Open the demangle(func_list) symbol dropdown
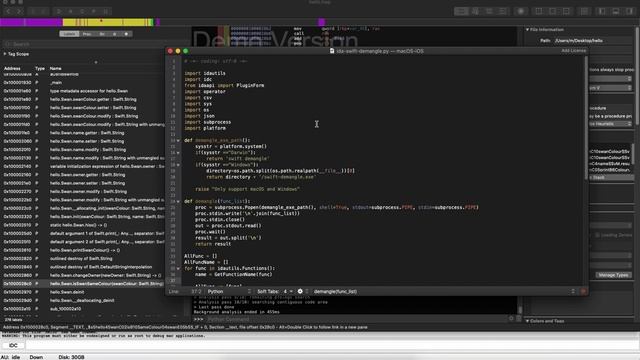The height and width of the screenshot is (360, 640). (x=444, y=291)
